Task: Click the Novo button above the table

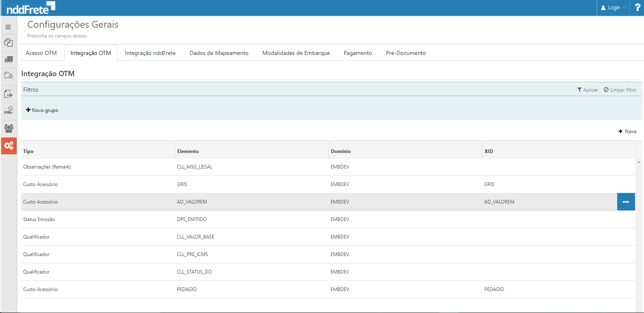Action: pyautogui.click(x=627, y=131)
